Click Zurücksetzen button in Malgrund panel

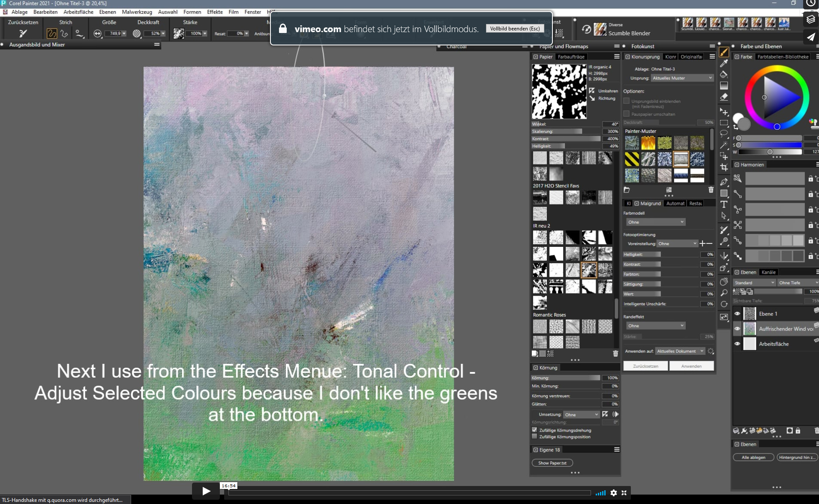click(x=645, y=366)
